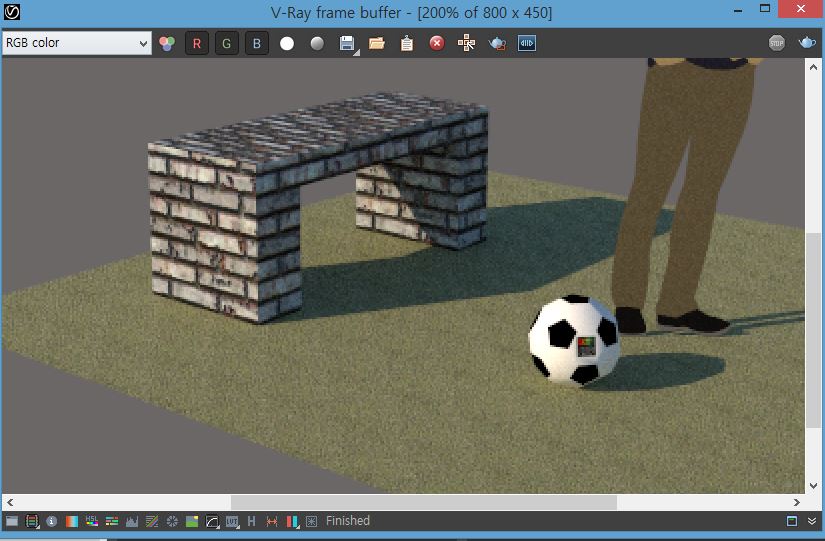Image resolution: width=825 pixels, height=541 pixels.
Task: Click the Finished status text
Action: point(347,521)
